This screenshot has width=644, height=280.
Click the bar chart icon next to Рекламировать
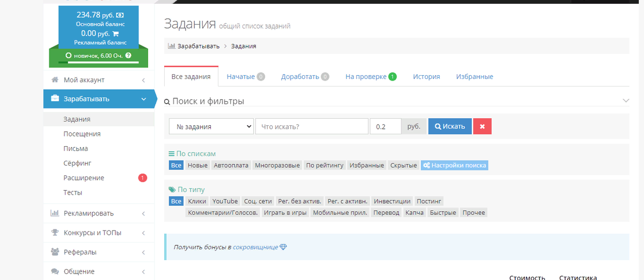tap(55, 213)
